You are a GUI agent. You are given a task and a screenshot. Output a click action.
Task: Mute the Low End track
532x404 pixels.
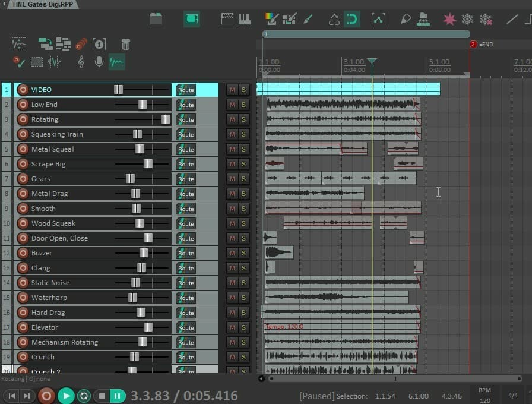click(x=232, y=105)
